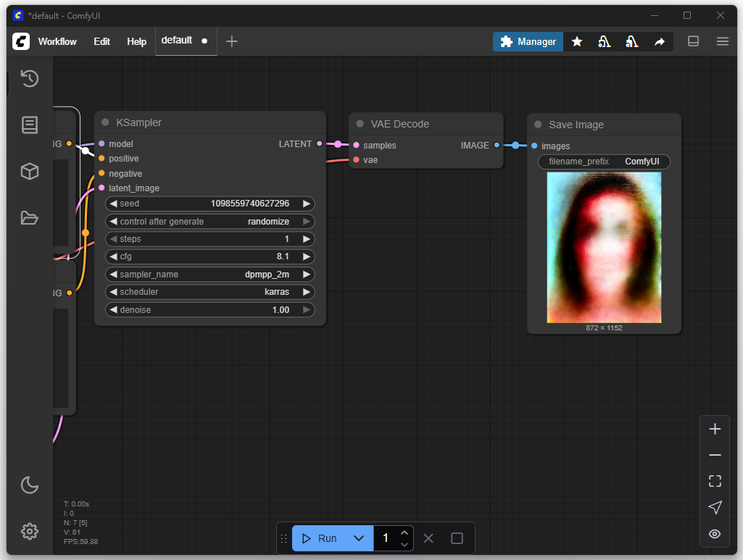Viewport: 743px width, 560px height.
Task: Click the generated image preview thumbnail
Action: (604, 247)
